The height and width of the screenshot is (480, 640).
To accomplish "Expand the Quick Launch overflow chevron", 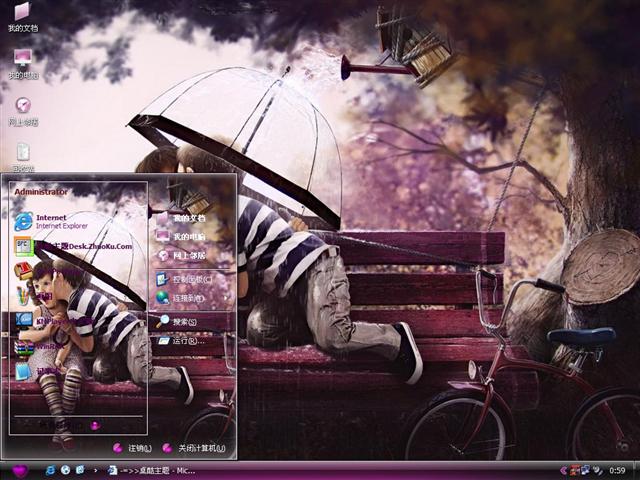I will [x=96, y=471].
